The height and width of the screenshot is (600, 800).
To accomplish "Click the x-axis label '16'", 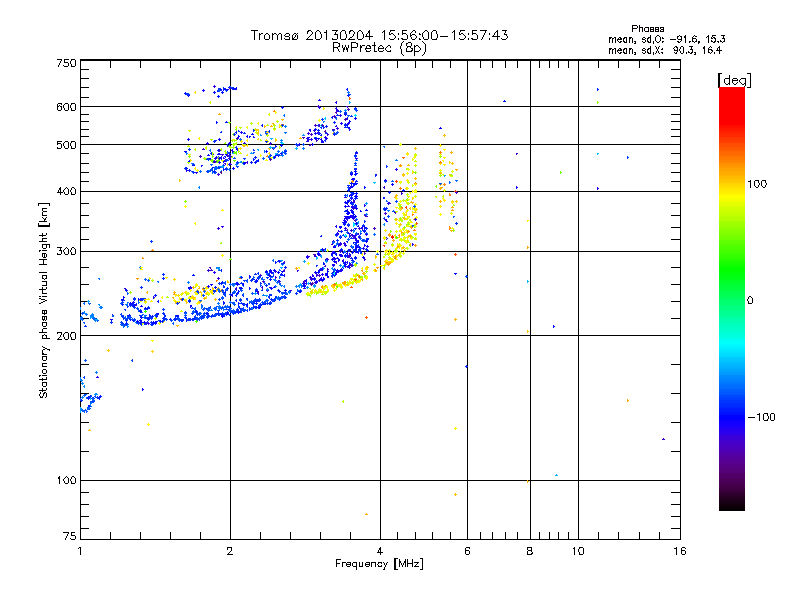I will click(680, 551).
